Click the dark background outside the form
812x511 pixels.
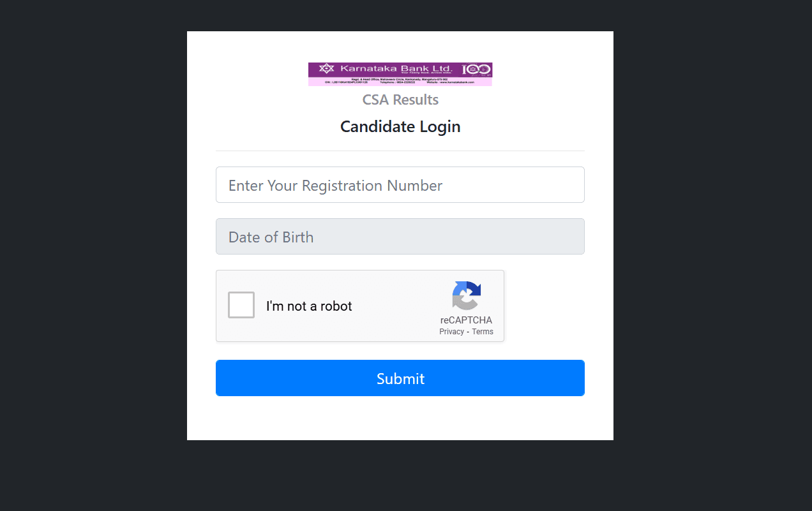click(x=89, y=255)
